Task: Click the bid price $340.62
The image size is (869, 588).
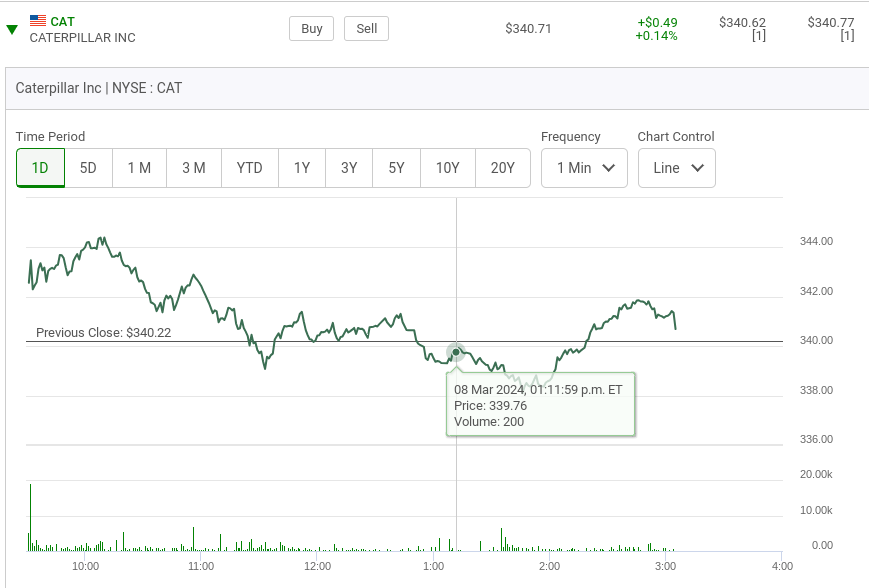Action: point(742,23)
